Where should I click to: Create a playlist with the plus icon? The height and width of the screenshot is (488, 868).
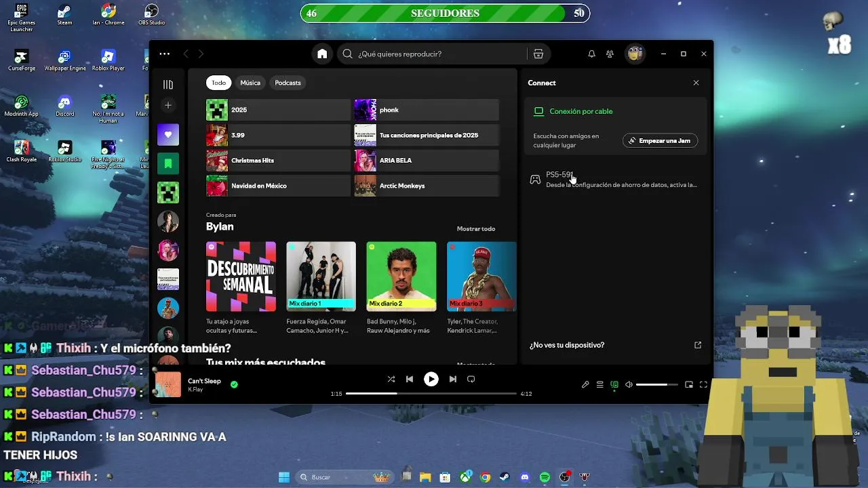tap(168, 105)
